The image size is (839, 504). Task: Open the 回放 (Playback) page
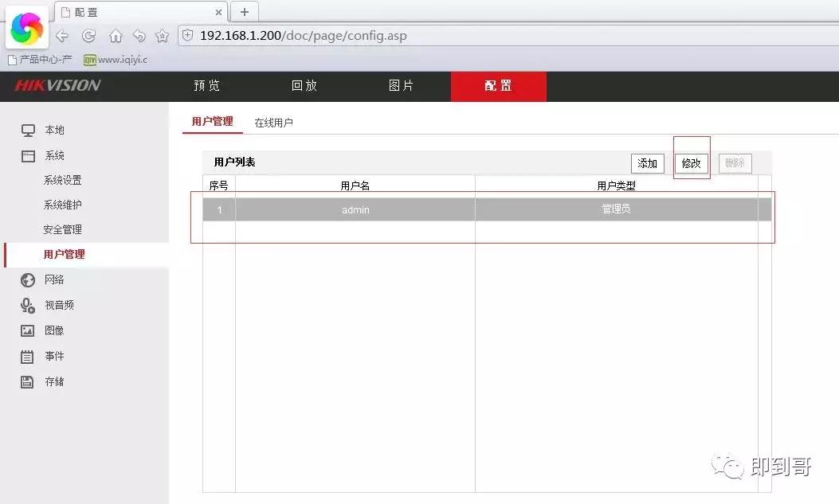[304, 85]
